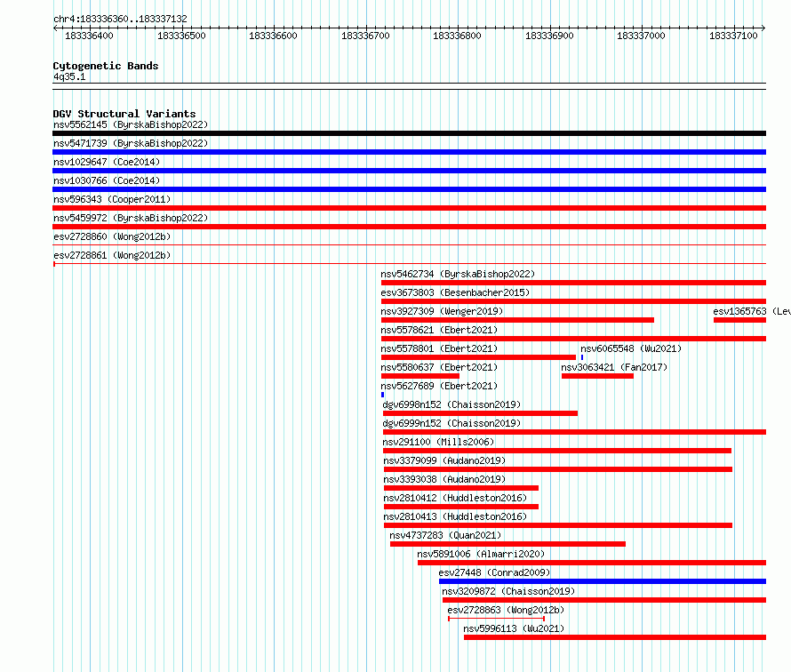This screenshot has width=791, height=672.
Task: Click the small blue nsv5627689 marker
Action: [382, 395]
